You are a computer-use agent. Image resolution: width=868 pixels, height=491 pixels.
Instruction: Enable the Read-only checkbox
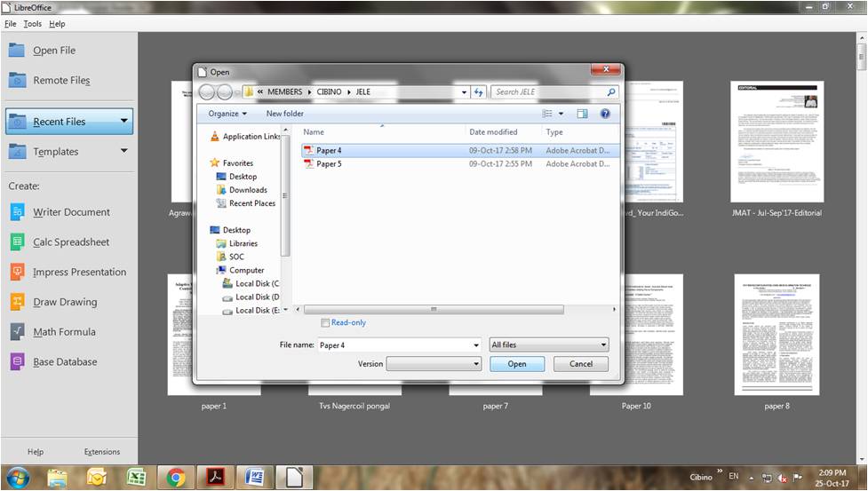coord(325,323)
